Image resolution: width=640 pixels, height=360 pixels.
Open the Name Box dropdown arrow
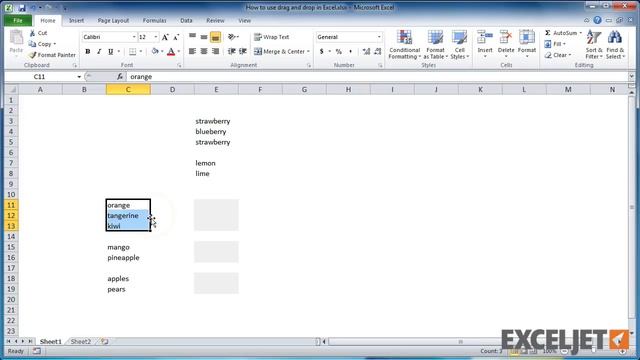coord(79,77)
